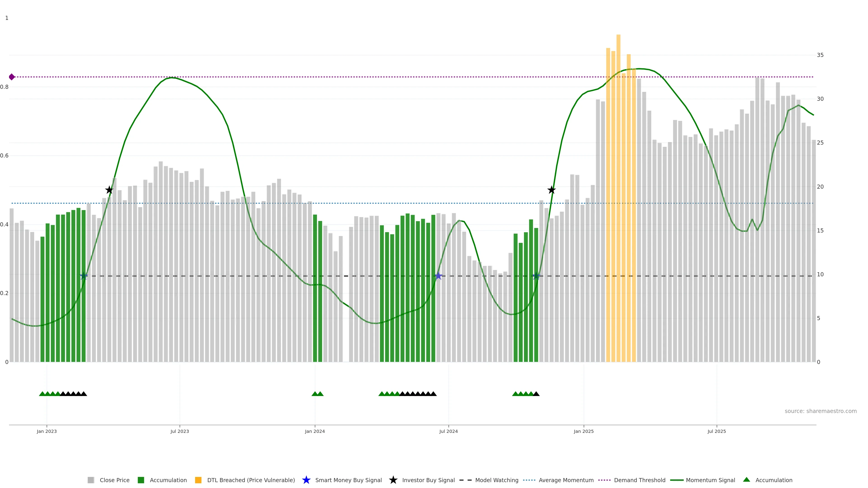Click the Jul 2025 x-axis label
The image size is (868, 488).
point(716,431)
